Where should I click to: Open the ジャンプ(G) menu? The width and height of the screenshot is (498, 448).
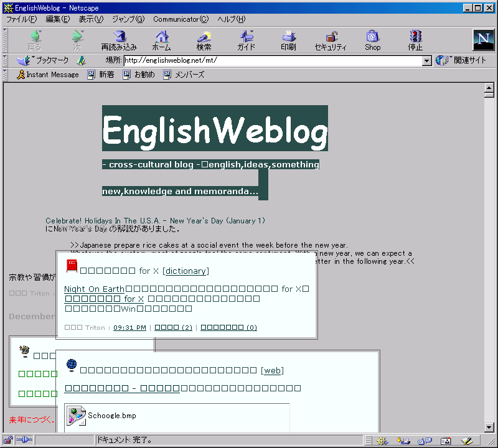tap(128, 19)
